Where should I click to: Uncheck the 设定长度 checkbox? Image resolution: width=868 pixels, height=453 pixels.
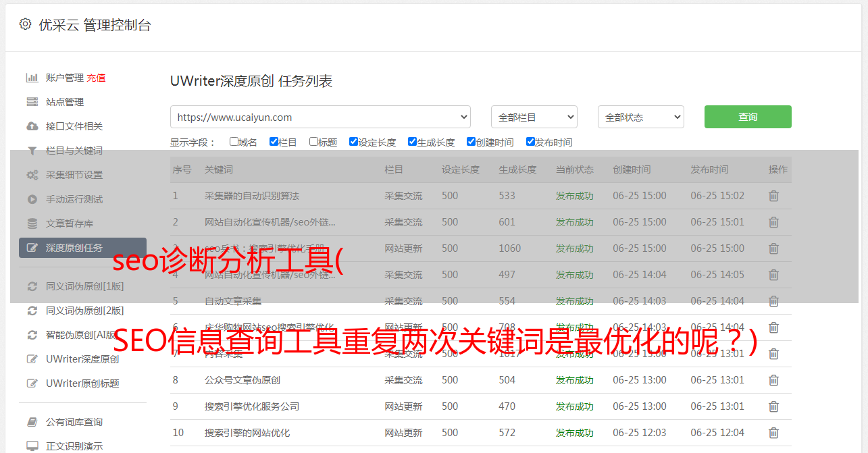tap(353, 142)
